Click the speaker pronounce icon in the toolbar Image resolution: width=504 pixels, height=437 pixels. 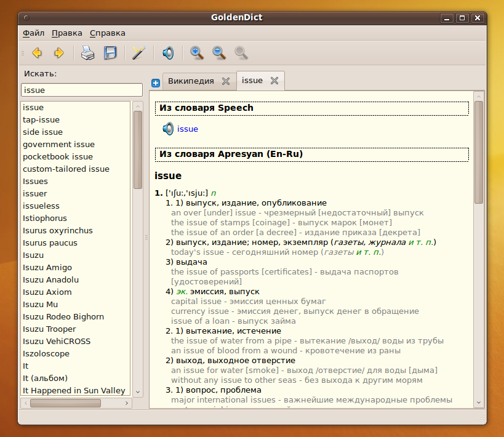[x=168, y=53]
